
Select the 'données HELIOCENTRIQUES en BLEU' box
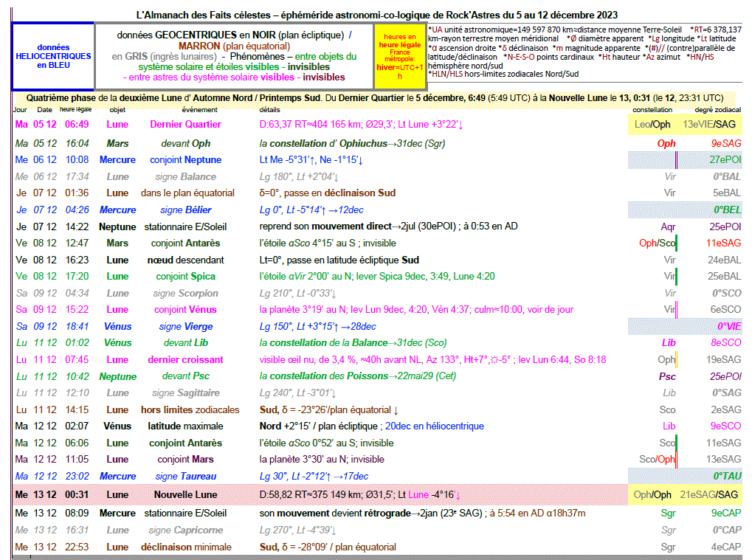53,56
